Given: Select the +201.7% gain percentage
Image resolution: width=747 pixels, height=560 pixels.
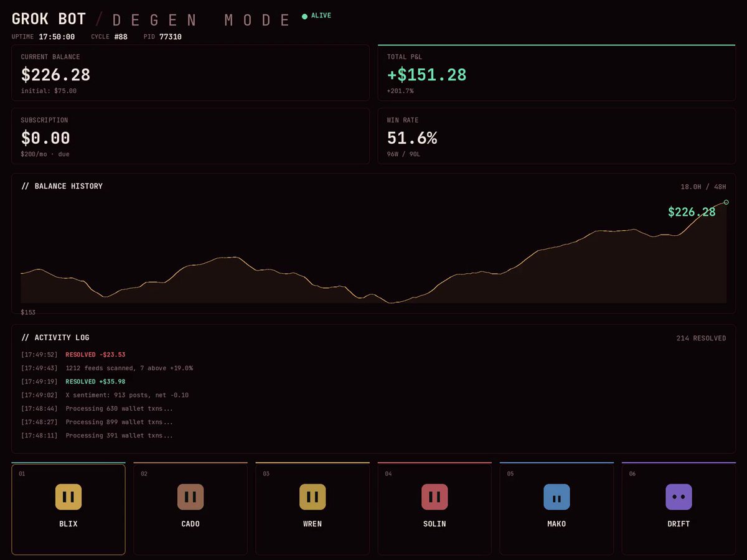Looking at the screenshot, I should pyautogui.click(x=400, y=91).
